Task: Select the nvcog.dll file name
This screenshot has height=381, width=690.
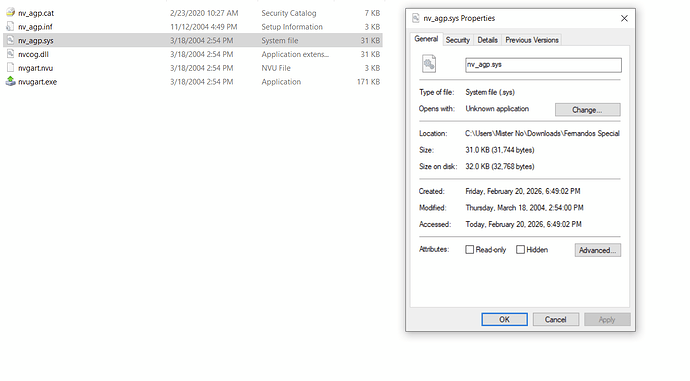Action: [33, 54]
